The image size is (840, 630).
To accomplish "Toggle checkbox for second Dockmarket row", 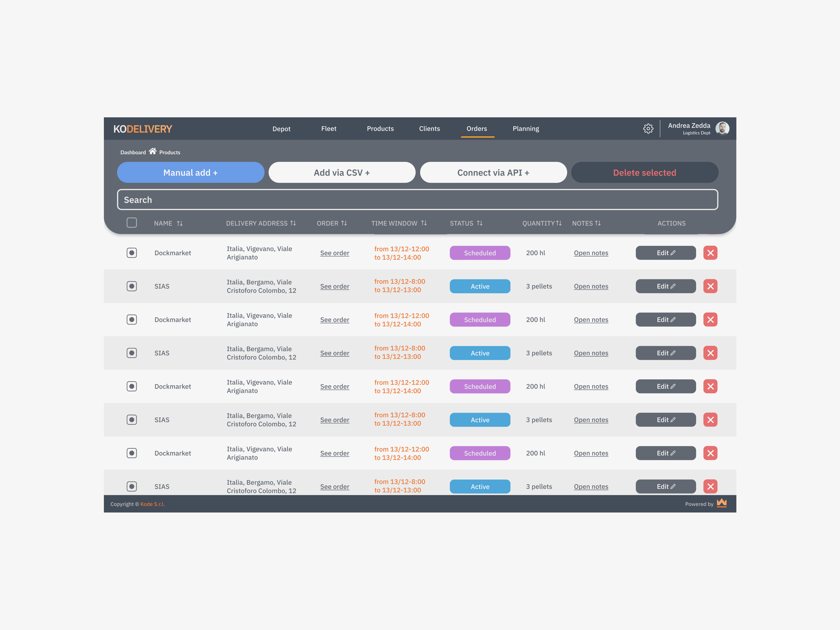I will [132, 320].
